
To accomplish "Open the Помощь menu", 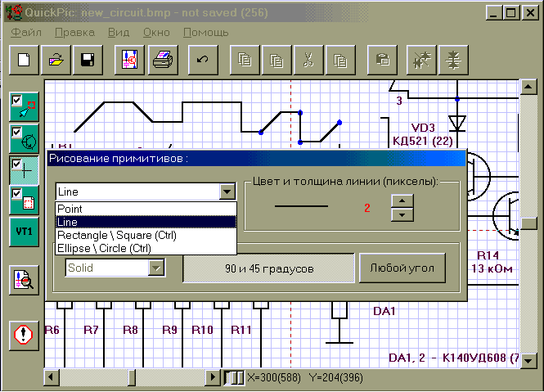I will coord(205,32).
